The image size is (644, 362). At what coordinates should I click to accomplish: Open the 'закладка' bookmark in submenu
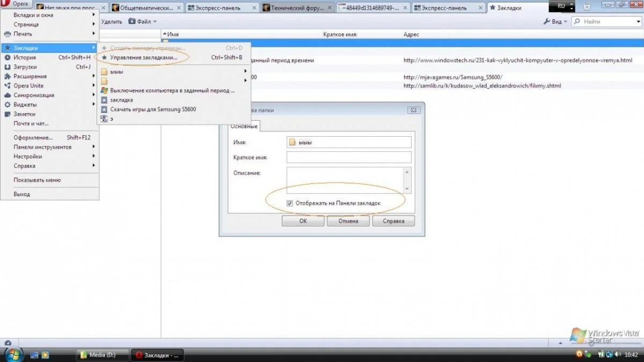pos(173,100)
